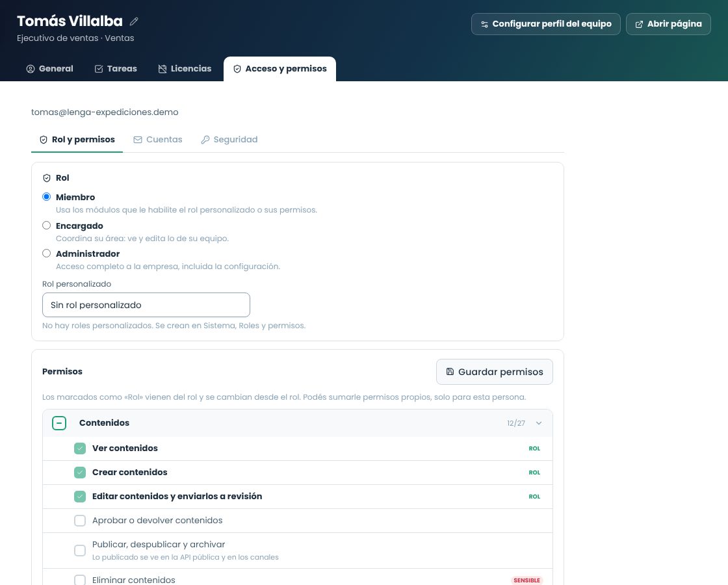The width and height of the screenshot is (728, 585).
Task: Collapse the Contenidos section with its chevron
Action: (x=539, y=423)
